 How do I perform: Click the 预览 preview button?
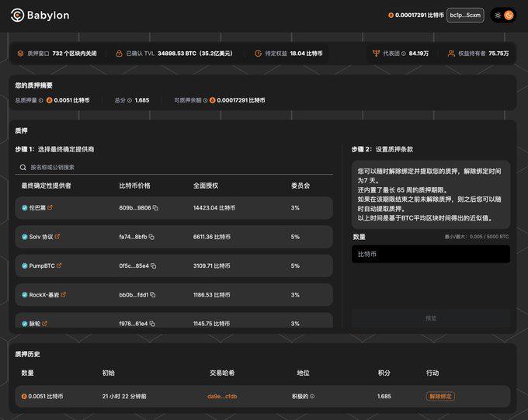(x=430, y=318)
